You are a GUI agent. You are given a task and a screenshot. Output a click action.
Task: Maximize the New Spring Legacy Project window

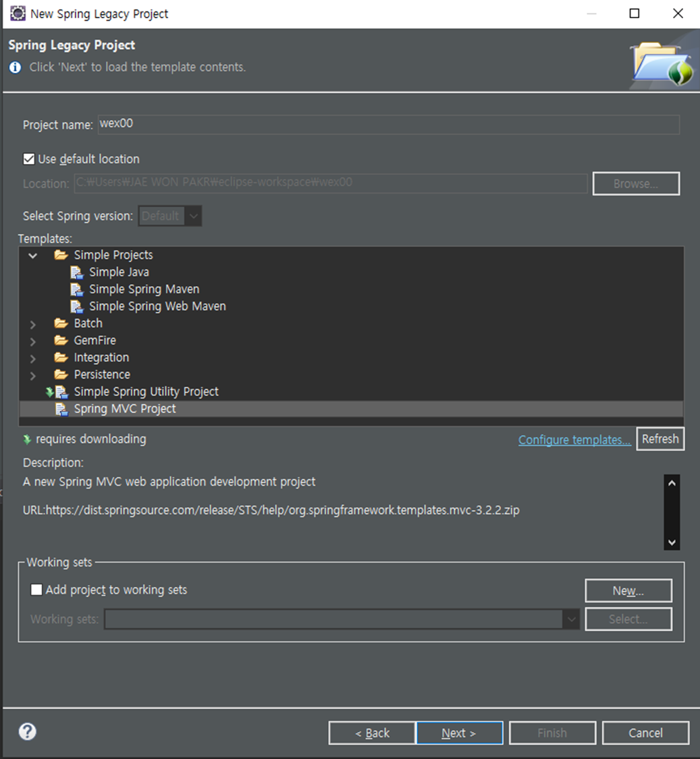(634, 13)
